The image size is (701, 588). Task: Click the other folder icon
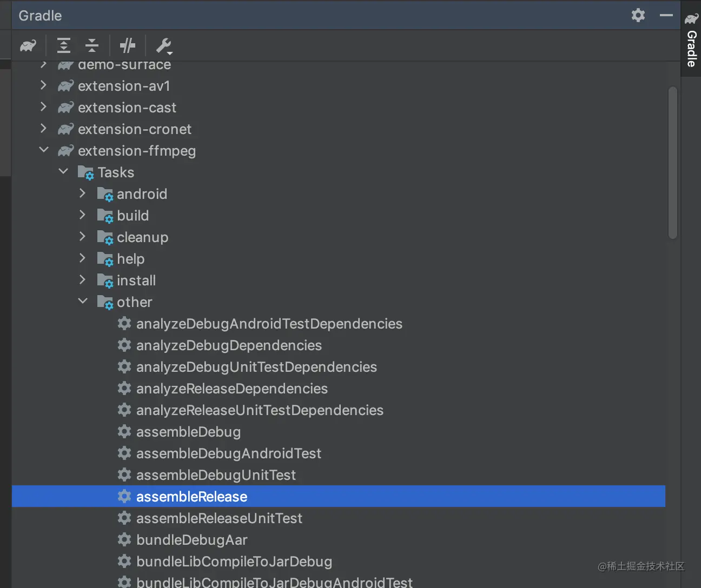105,302
